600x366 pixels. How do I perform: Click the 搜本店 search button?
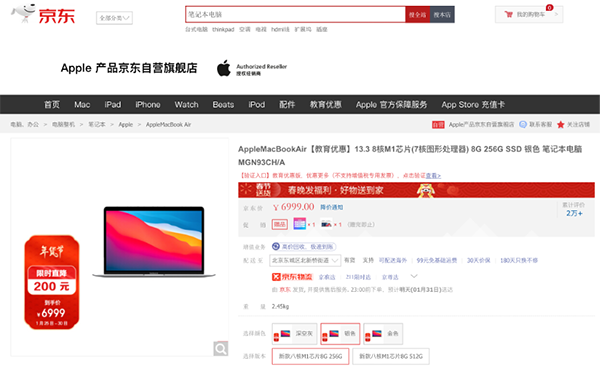[x=442, y=15]
